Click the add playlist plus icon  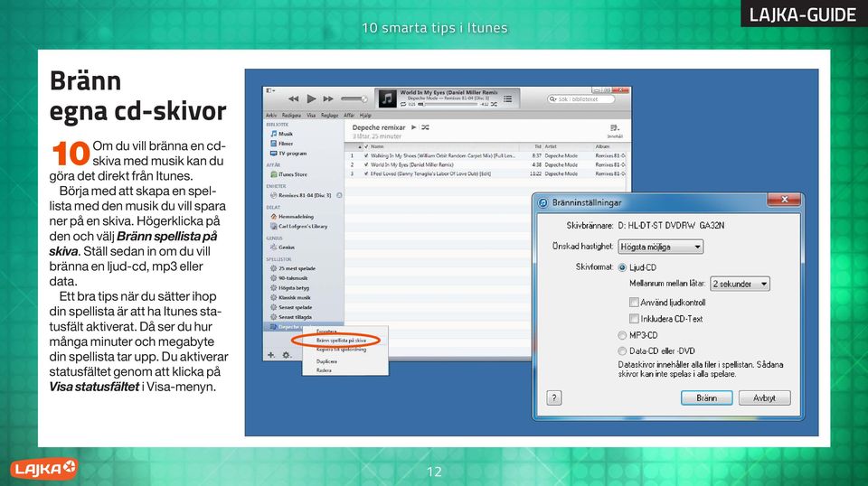pos(270,355)
